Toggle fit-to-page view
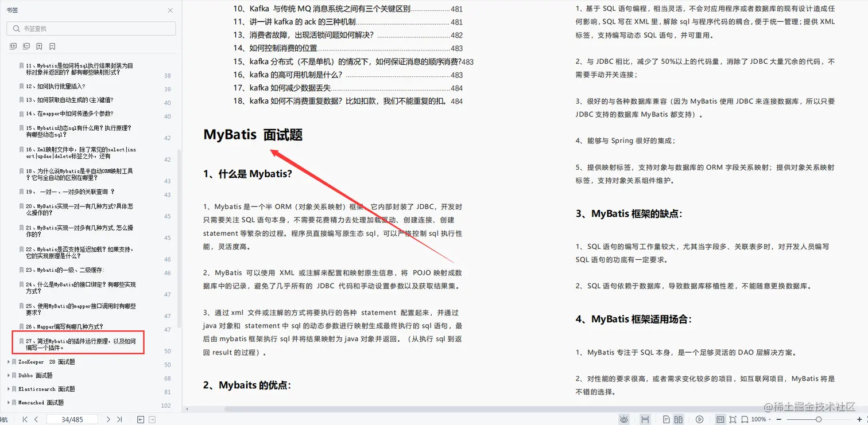The height and width of the screenshot is (425, 868). (x=722, y=419)
